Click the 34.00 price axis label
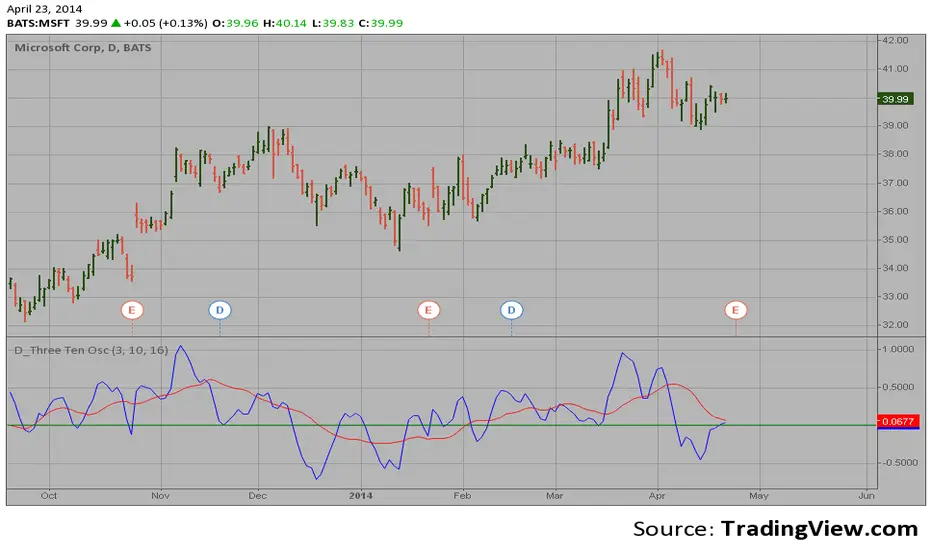Viewport: 932px width, 550px height. (x=896, y=268)
